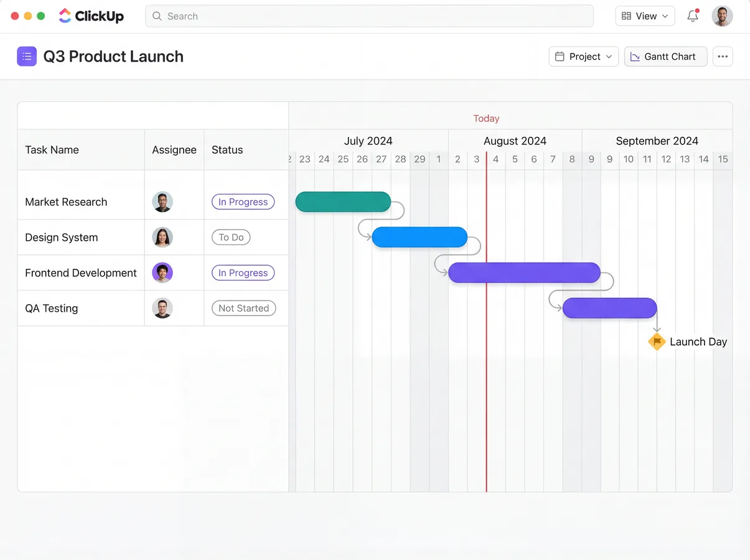Click the calendar icon inside the Project button
This screenshot has height=560, width=750.
[560, 56]
